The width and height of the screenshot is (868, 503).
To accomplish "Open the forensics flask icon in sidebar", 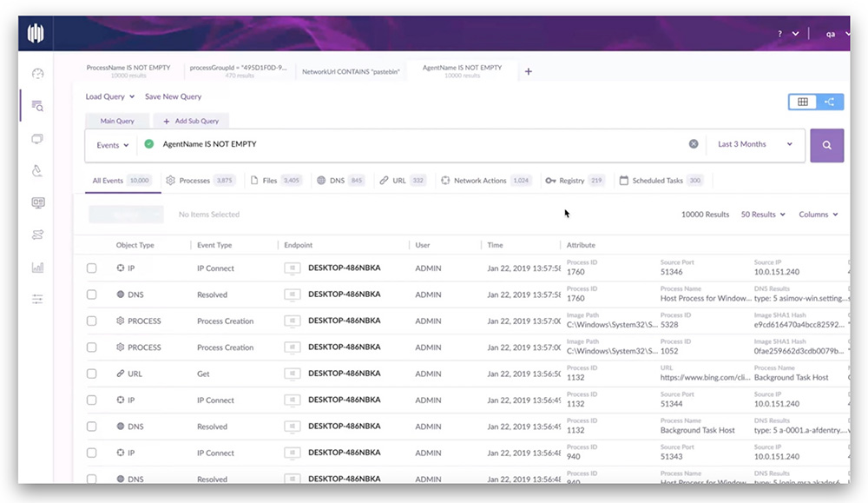I will pyautogui.click(x=36, y=172).
